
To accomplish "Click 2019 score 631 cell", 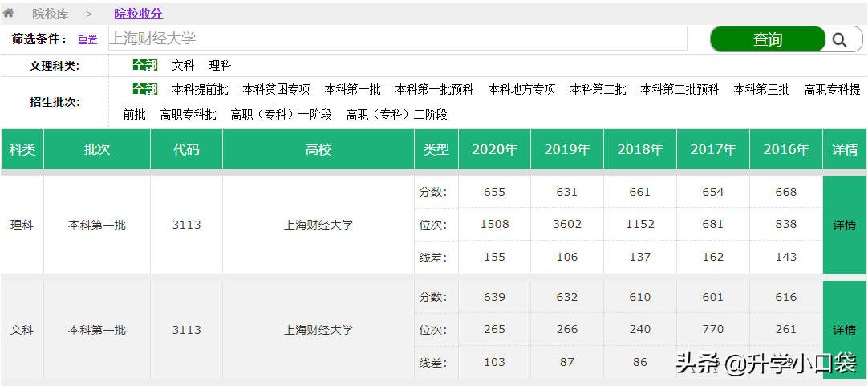I will pyautogui.click(x=567, y=192).
